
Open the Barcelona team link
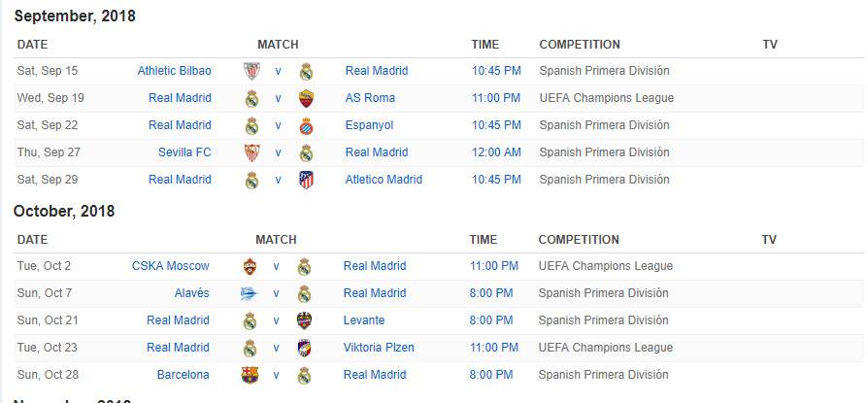click(184, 375)
